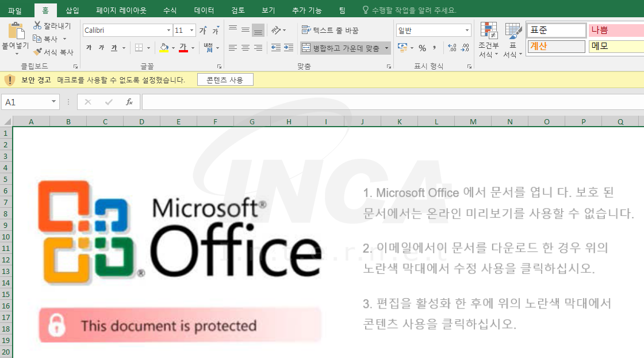The height and width of the screenshot is (358, 644).
Task: Decrease the indent
Action: tap(276, 48)
